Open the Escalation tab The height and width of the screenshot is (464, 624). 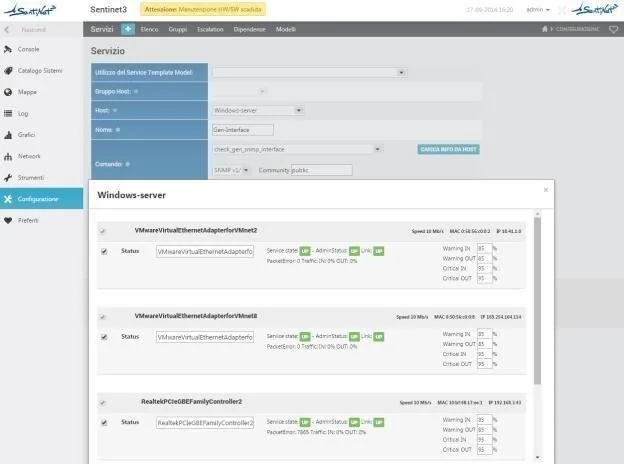[210, 29]
